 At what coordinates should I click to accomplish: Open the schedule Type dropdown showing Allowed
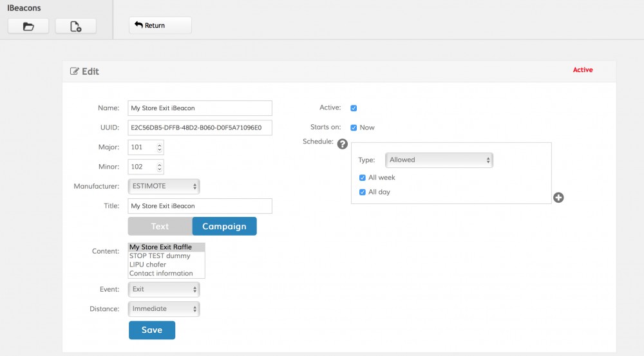439,160
